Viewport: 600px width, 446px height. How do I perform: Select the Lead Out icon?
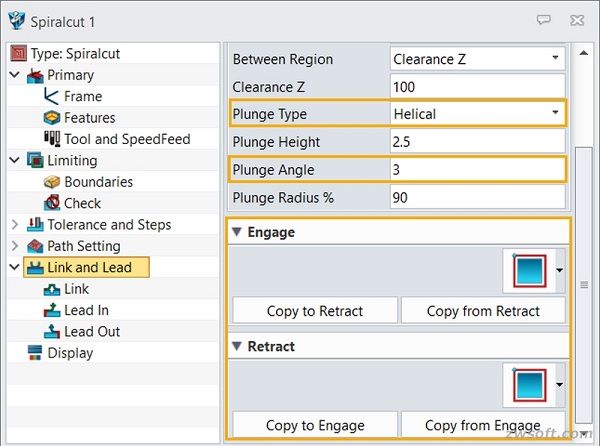[52, 332]
